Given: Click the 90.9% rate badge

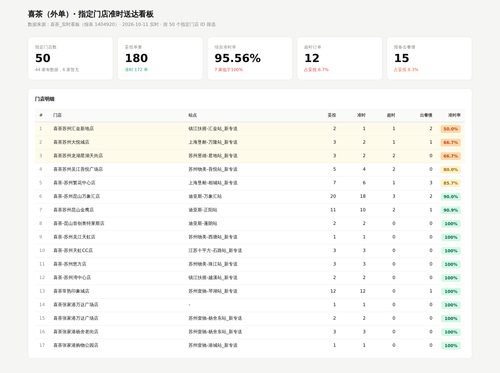Looking at the screenshot, I should point(451,210).
